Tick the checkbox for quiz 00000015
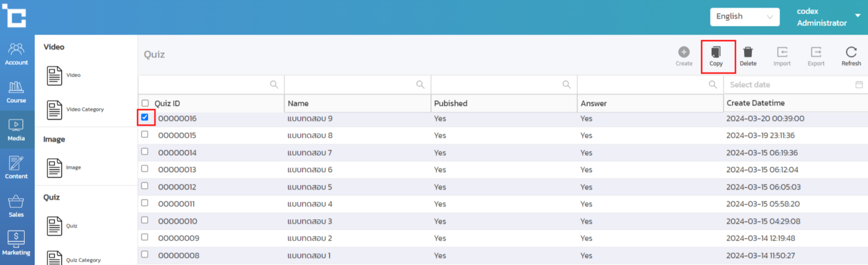 click(145, 134)
